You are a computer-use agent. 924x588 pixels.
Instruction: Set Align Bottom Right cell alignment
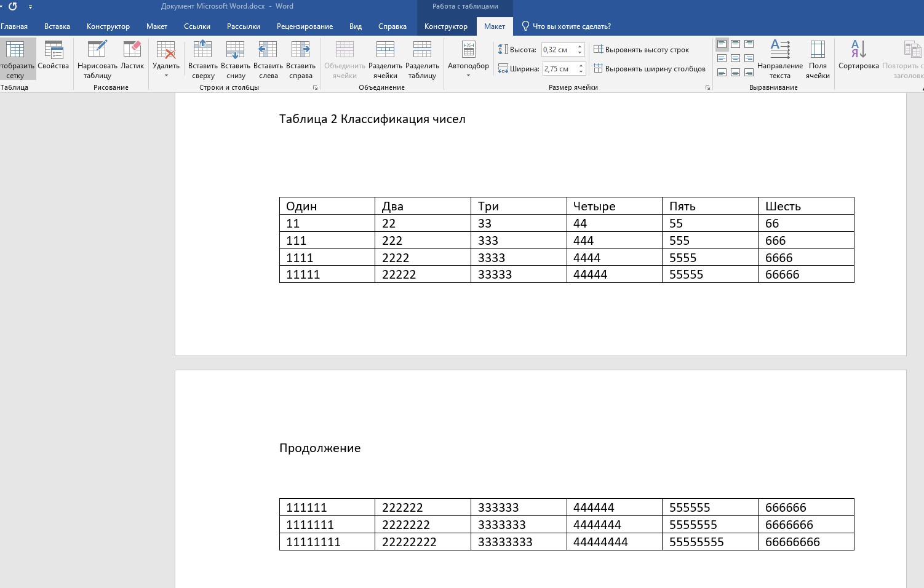[x=749, y=73]
